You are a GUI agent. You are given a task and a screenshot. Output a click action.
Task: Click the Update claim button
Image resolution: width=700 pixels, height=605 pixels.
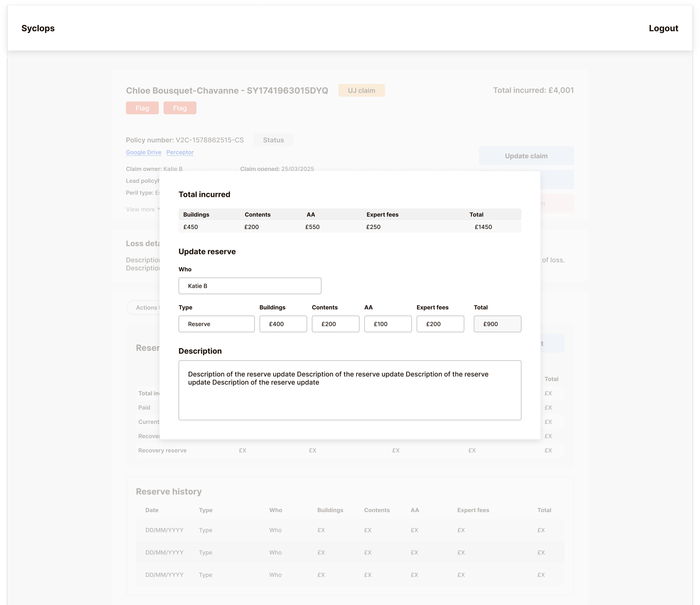point(526,156)
